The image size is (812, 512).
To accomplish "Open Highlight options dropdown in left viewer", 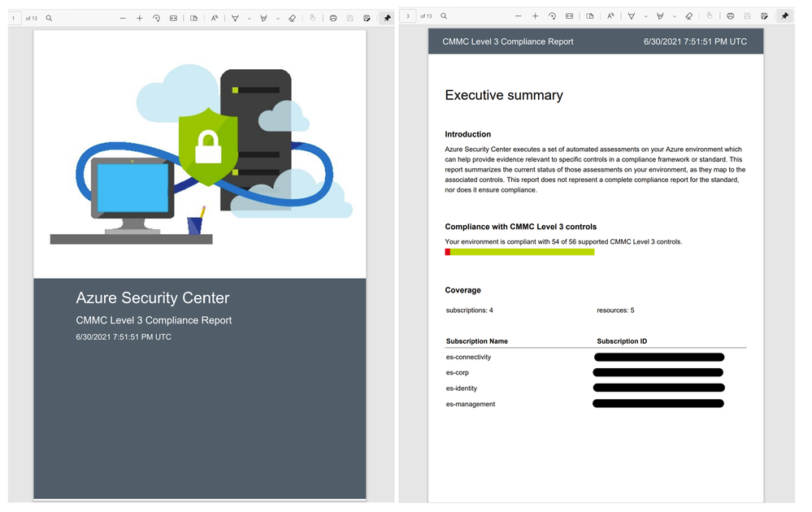I will coord(277,19).
